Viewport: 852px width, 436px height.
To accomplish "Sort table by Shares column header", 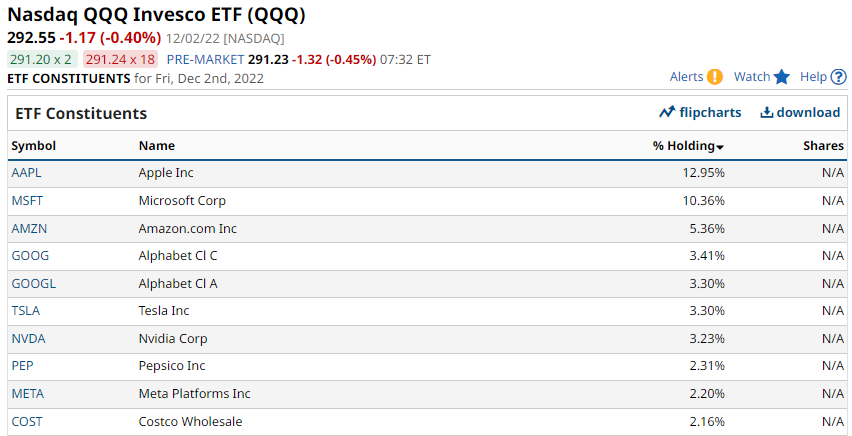I will (x=823, y=146).
